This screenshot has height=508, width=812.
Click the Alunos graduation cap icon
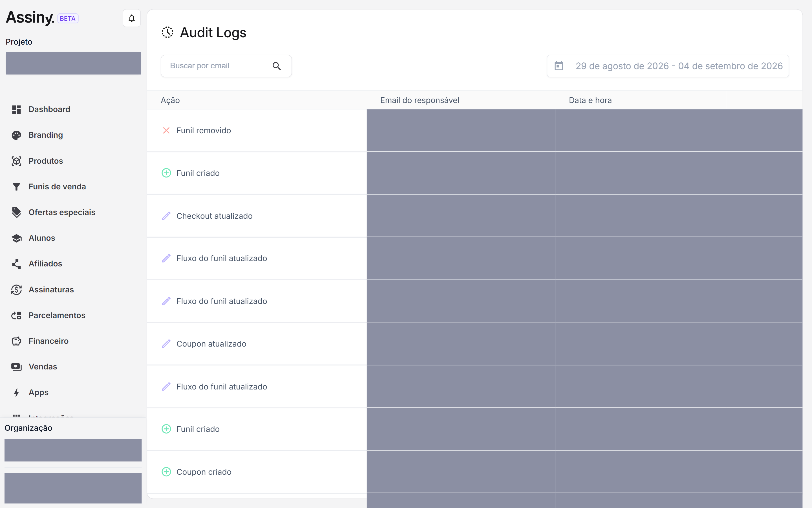[x=16, y=238]
